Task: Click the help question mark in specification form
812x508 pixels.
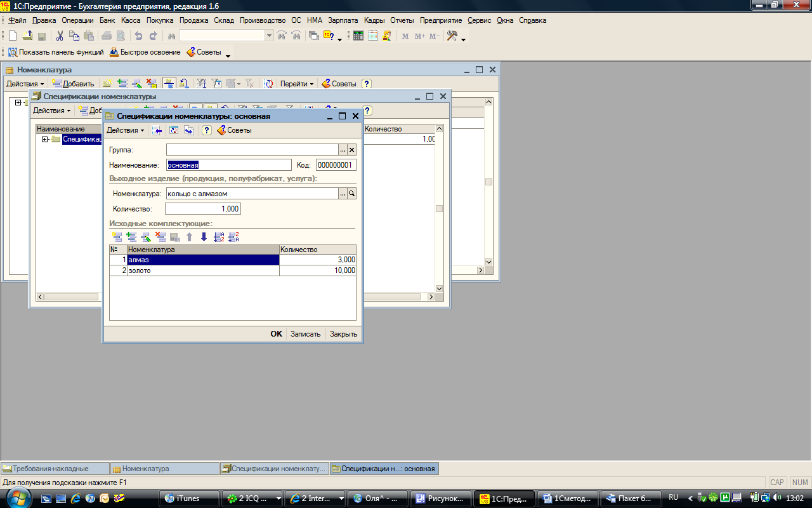Action: click(x=206, y=130)
